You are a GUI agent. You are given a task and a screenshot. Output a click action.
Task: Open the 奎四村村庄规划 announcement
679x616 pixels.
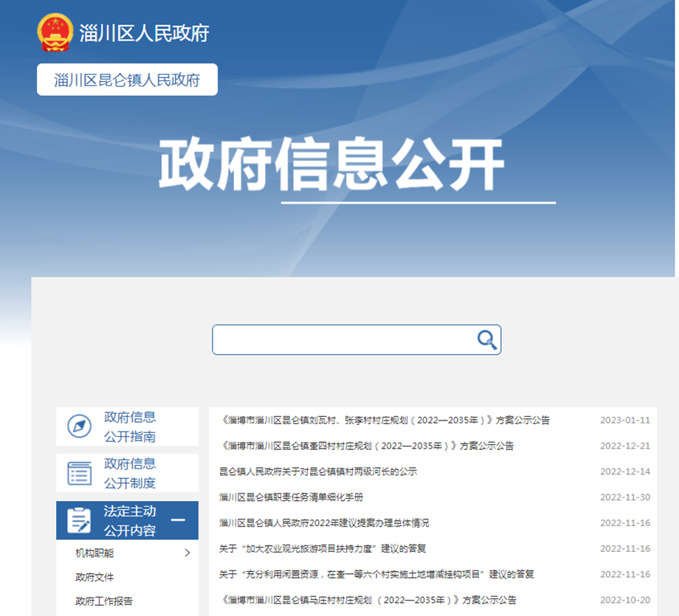(x=367, y=446)
